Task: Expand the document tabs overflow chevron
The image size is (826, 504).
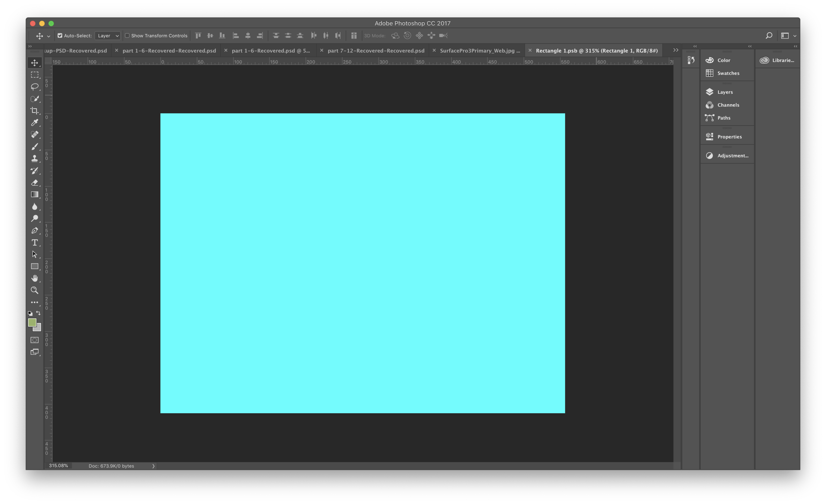Action: 675,50
